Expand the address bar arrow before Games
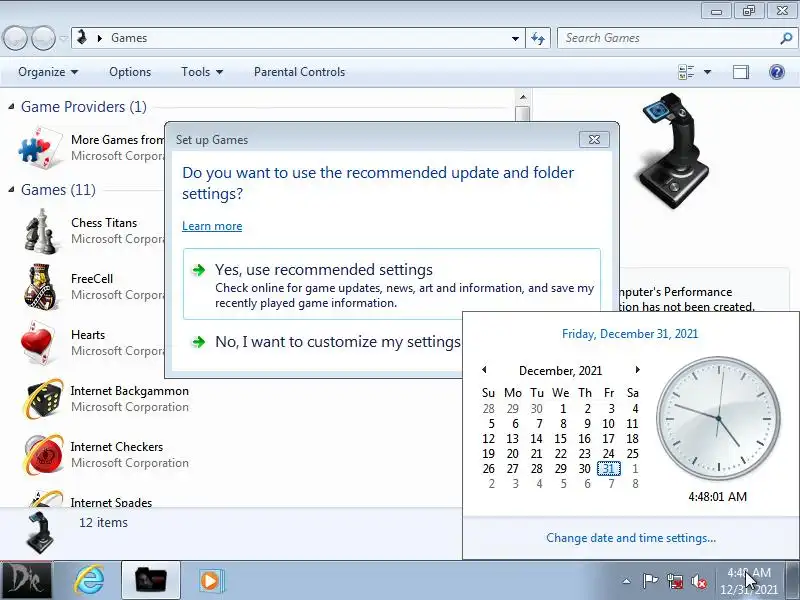This screenshot has width=800, height=600. [99, 38]
